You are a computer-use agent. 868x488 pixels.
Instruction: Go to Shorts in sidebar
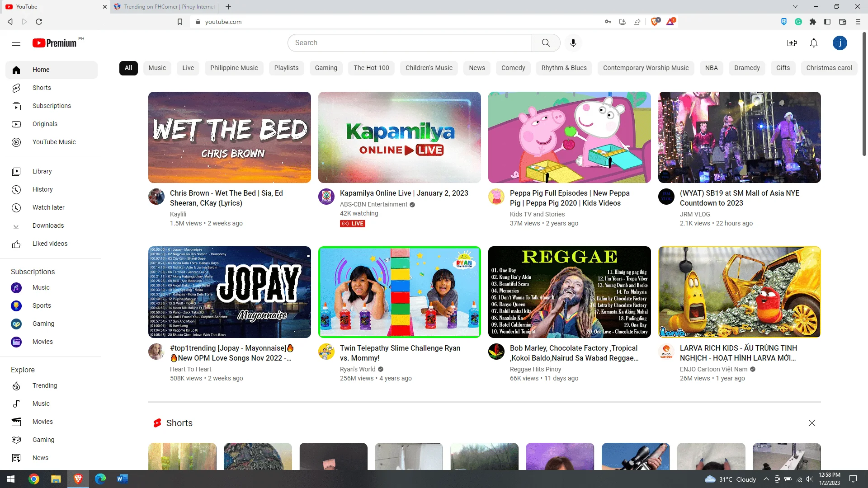point(52,88)
